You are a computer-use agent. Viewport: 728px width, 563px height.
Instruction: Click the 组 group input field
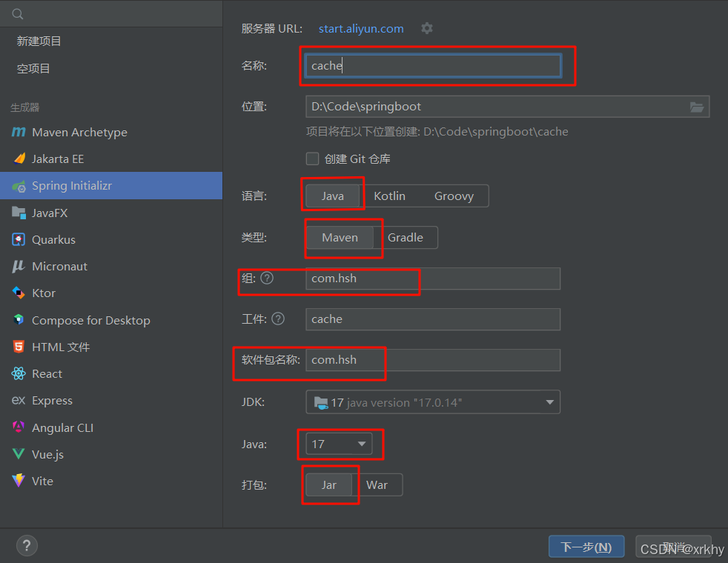tap(433, 279)
